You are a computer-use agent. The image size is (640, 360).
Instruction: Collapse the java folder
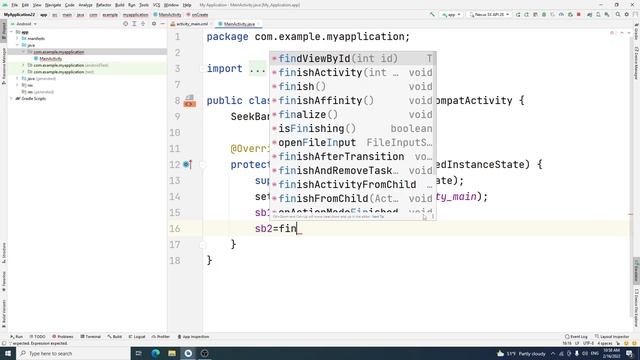tap(18, 45)
